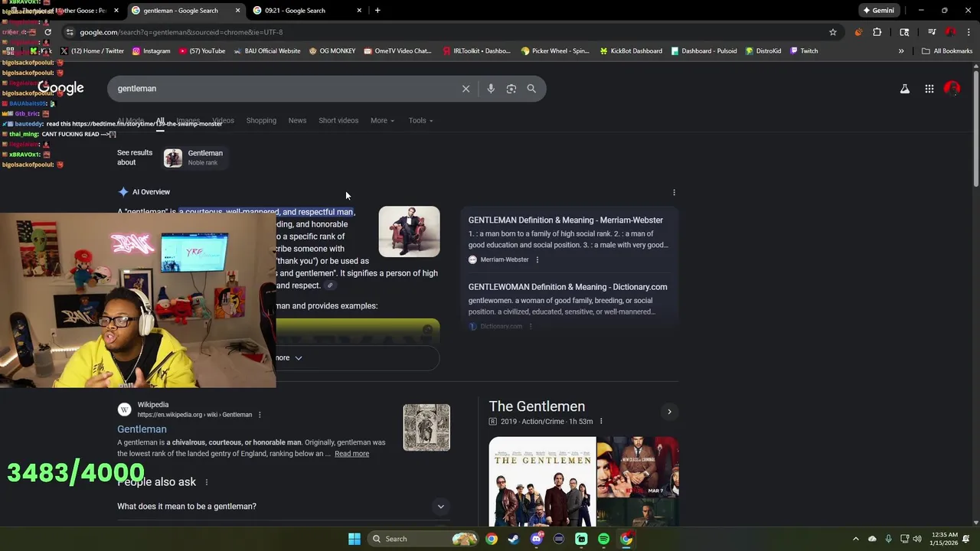
Task: Open The Gentlemen movie poster image
Action: pyautogui.click(x=542, y=481)
